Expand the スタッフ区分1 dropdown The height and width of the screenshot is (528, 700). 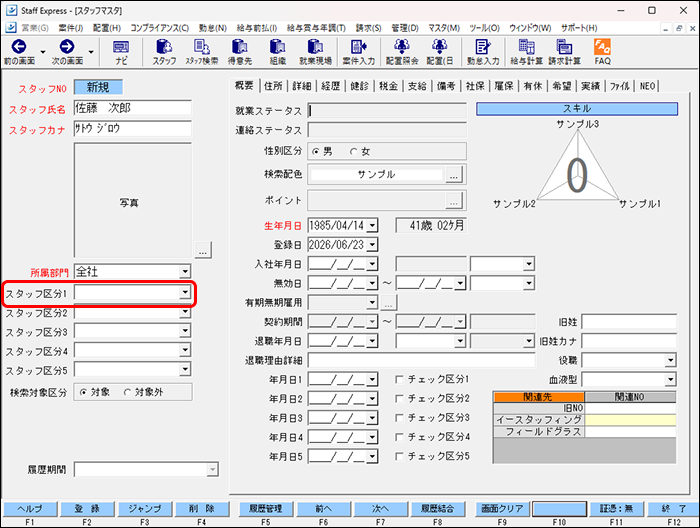(185, 292)
